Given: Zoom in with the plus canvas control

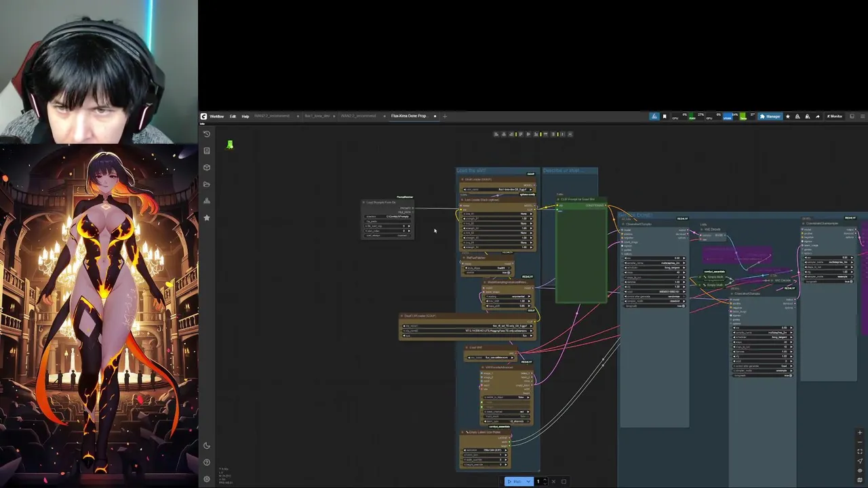Looking at the screenshot, I should point(860,432).
